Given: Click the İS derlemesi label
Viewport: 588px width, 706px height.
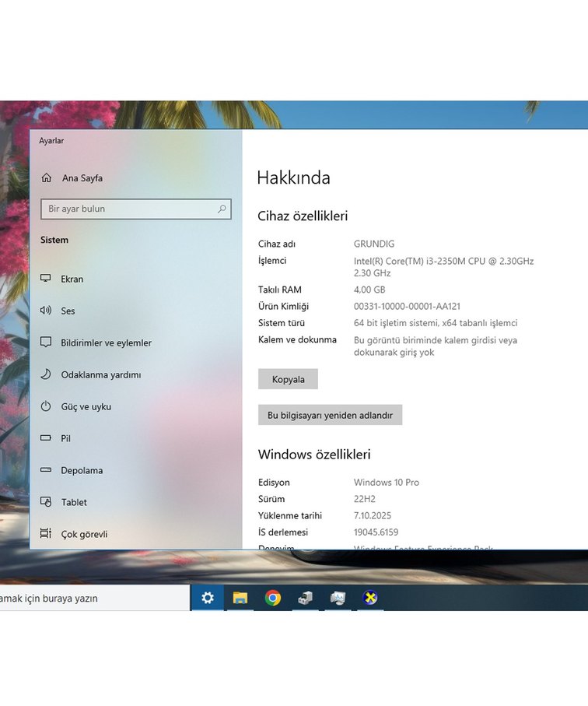Looking at the screenshot, I should (x=283, y=532).
